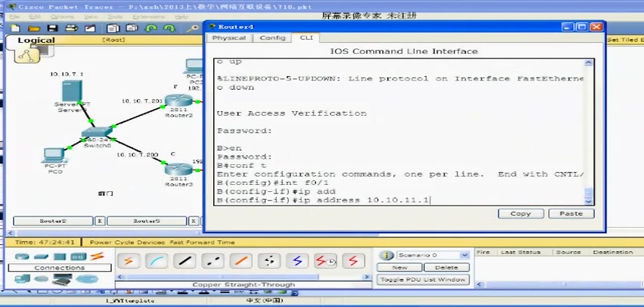The image size is (644, 307).
Task: Choose the automatic connection type icon
Action: [129, 260]
